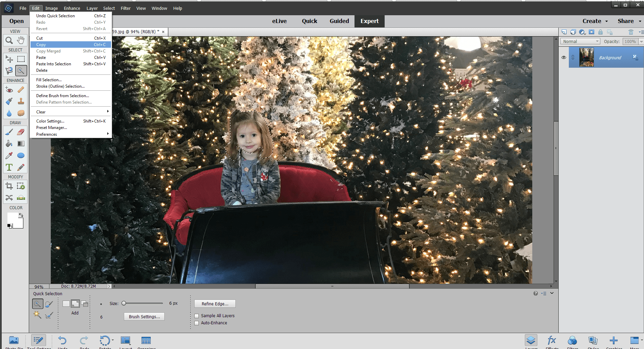644x349 pixels.
Task: Open the Share dropdown
Action: pos(629,21)
